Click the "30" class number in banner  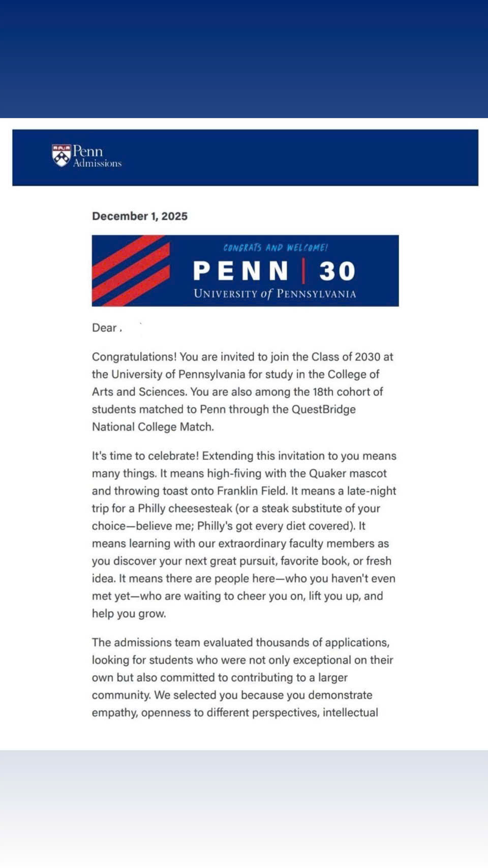coord(337,271)
